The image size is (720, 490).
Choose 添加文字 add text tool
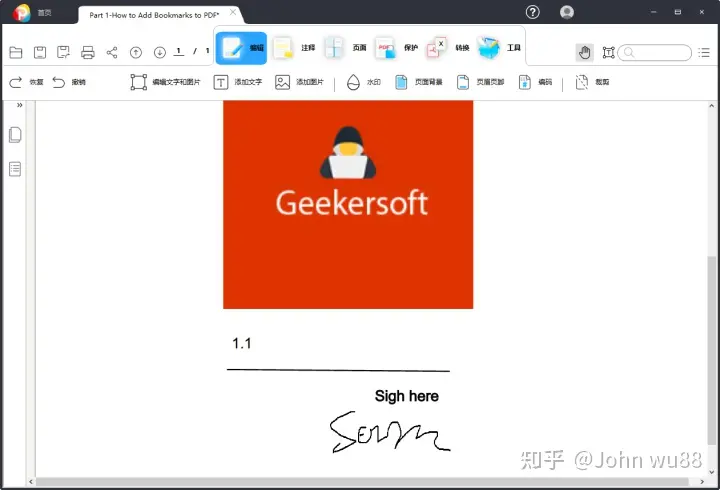[238, 82]
